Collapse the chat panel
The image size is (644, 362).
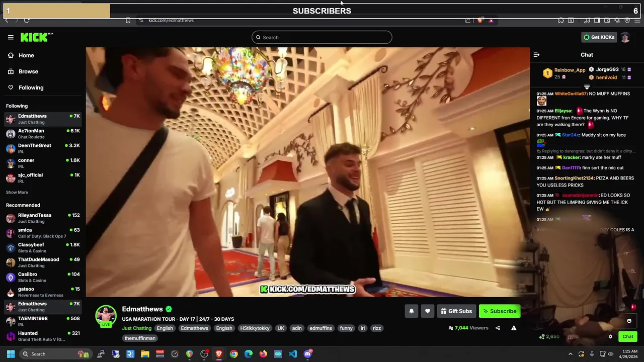click(536, 55)
